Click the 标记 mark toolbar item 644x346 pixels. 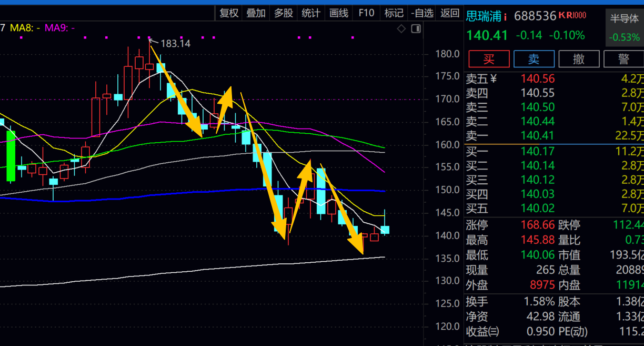pyautogui.click(x=394, y=13)
